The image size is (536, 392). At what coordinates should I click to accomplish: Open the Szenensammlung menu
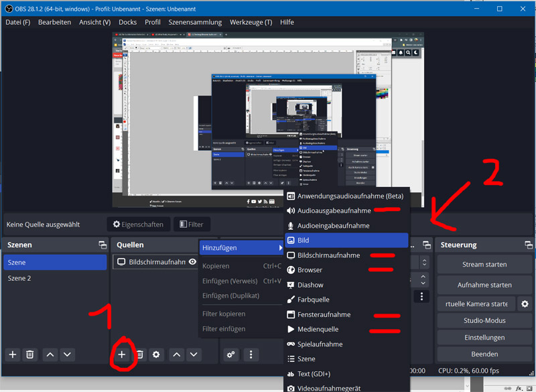click(x=195, y=22)
